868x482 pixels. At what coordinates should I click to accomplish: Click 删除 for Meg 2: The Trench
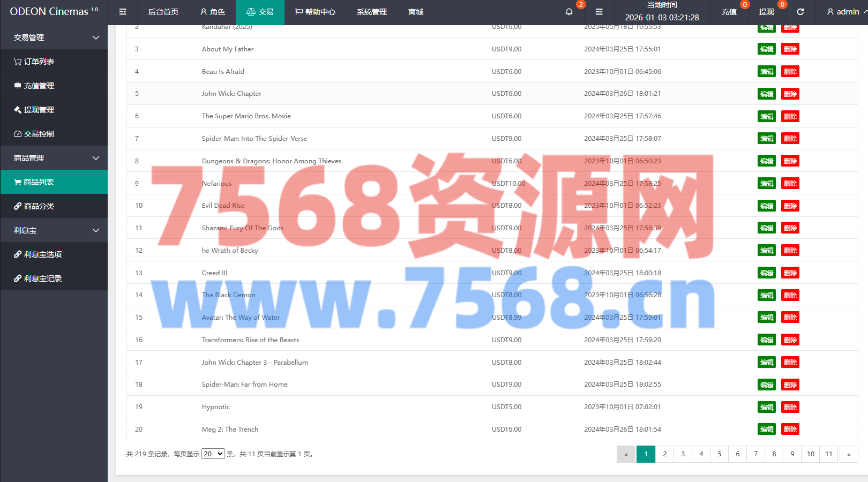pyautogui.click(x=790, y=430)
